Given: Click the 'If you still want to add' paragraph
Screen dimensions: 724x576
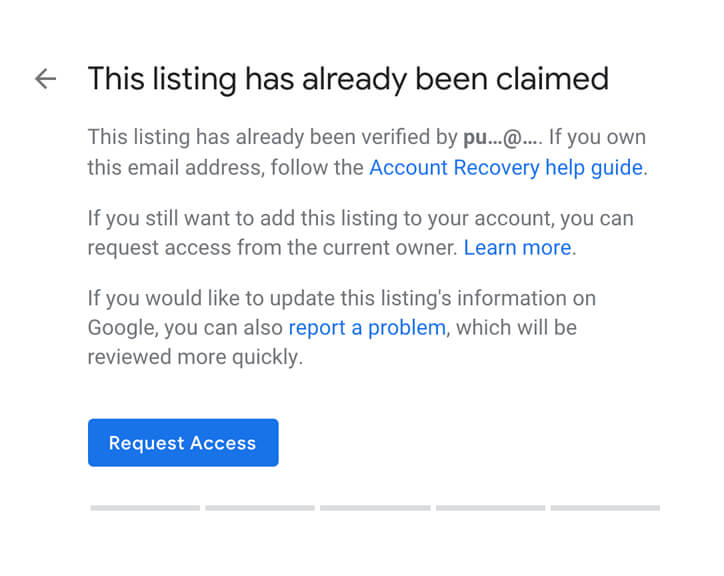Looking at the screenshot, I should pyautogui.click(x=361, y=233).
